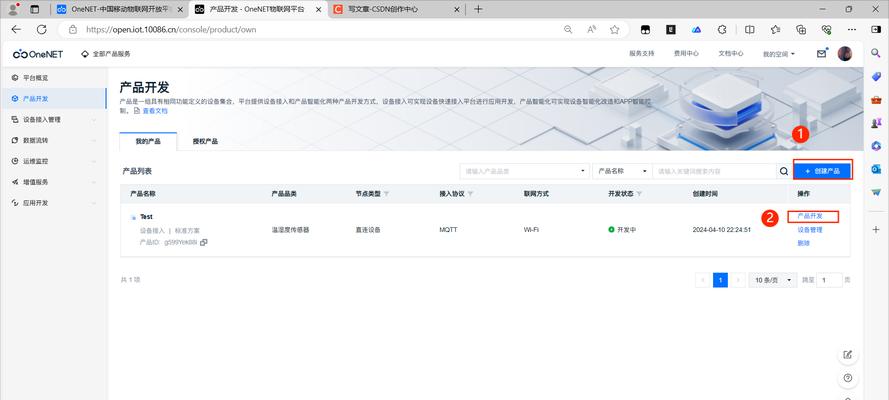
Task: Click the 开发状态 column filter icon
Action: [640, 193]
